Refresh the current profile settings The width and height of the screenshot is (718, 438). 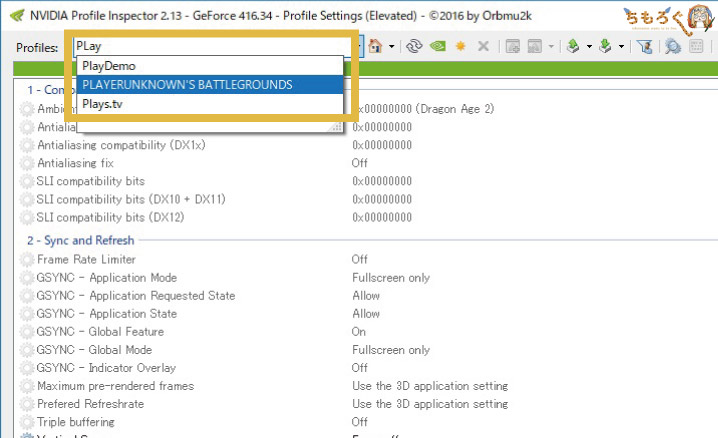[x=414, y=46]
